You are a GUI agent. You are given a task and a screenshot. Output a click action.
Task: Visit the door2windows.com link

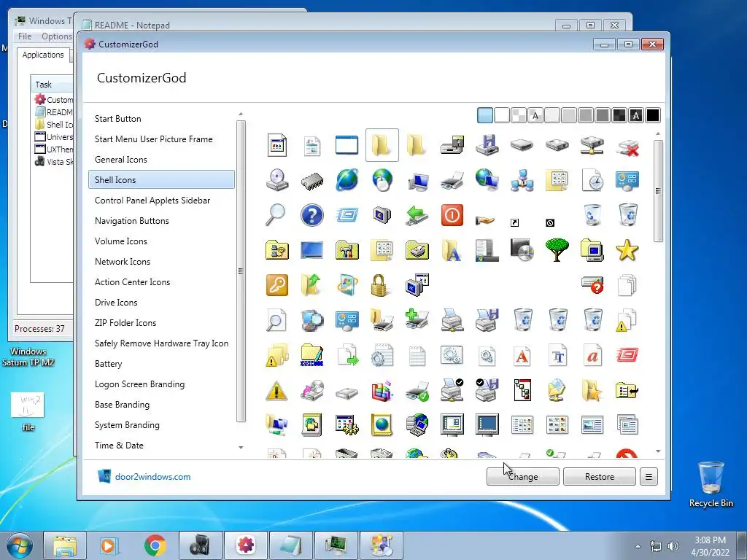(152, 477)
